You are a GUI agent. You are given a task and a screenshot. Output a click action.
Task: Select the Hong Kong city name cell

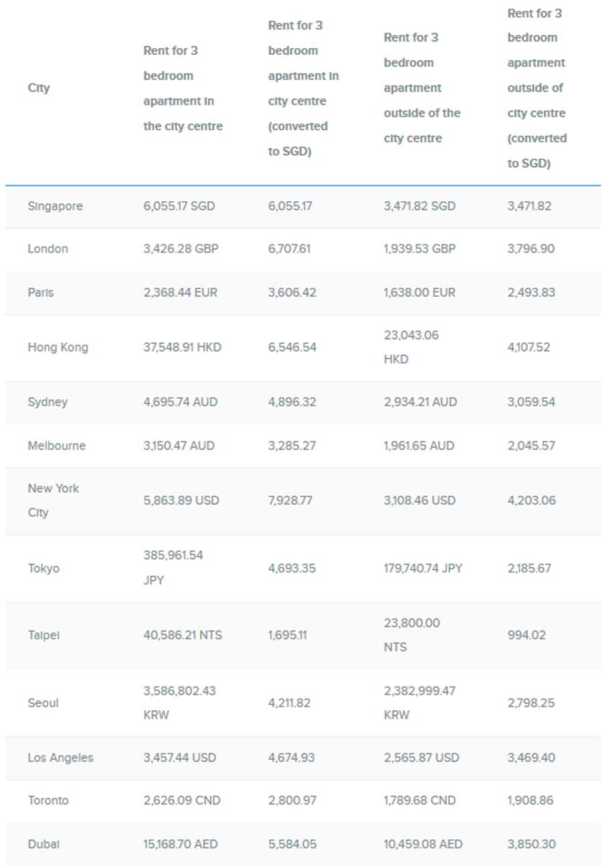58,347
